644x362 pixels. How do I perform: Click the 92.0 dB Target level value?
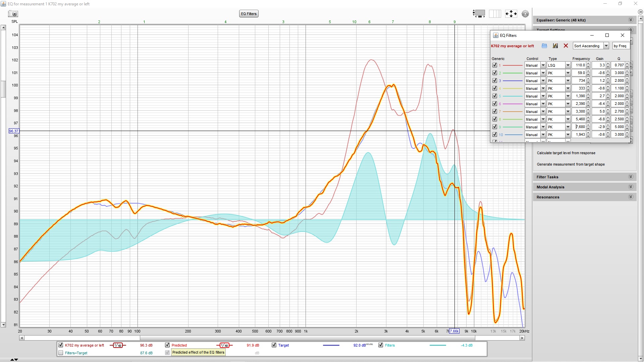click(360, 345)
